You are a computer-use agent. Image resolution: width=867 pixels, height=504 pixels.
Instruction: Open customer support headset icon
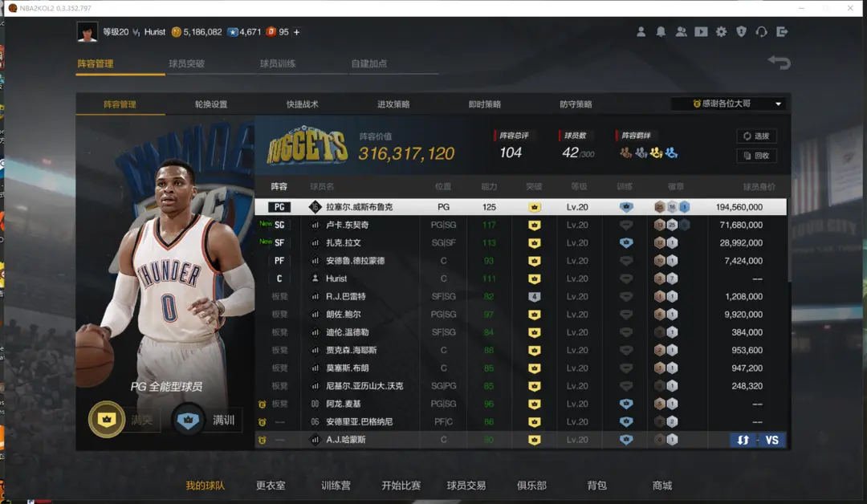point(761,32)
